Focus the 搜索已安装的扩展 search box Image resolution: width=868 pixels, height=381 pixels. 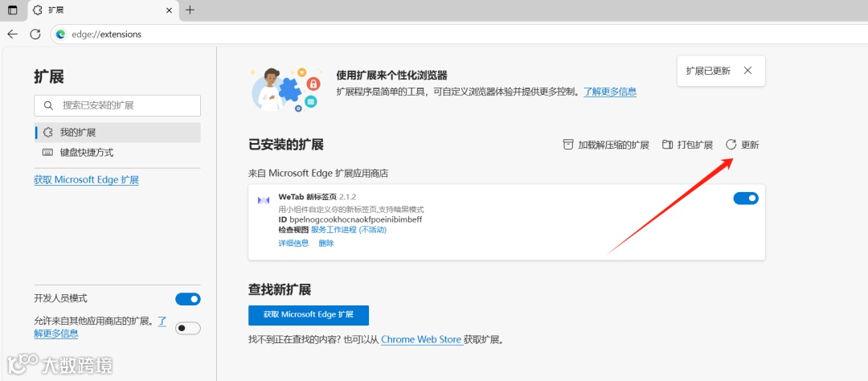click(117, 105)
